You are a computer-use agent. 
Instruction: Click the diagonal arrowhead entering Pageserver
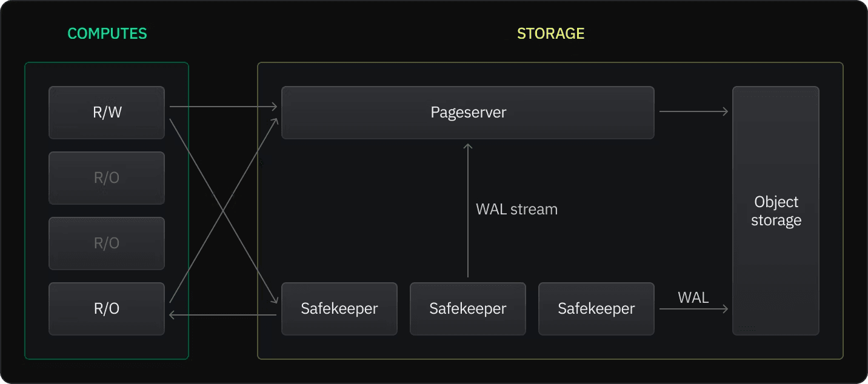pyautogui.click(x=275, y=121)
